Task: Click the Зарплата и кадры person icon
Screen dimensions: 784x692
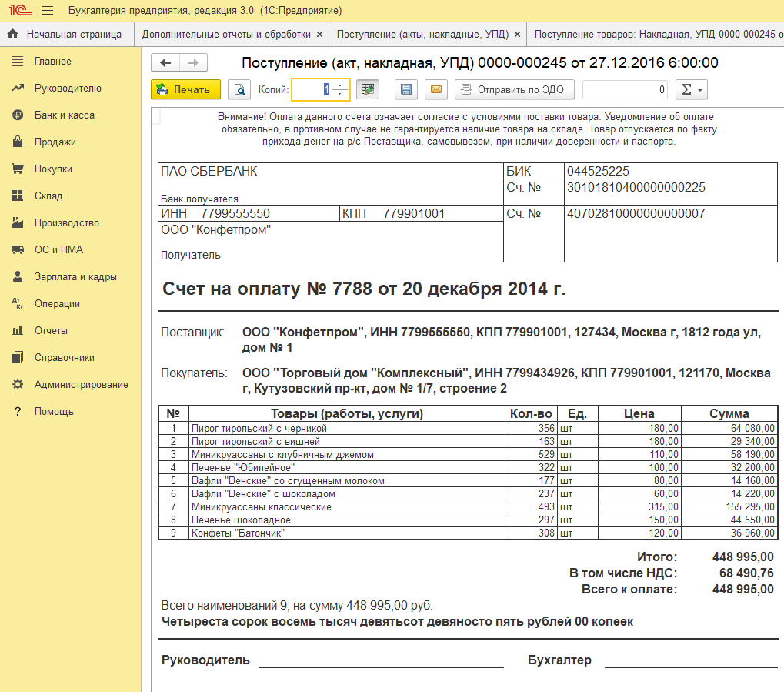Action: [x=18, y=276]
